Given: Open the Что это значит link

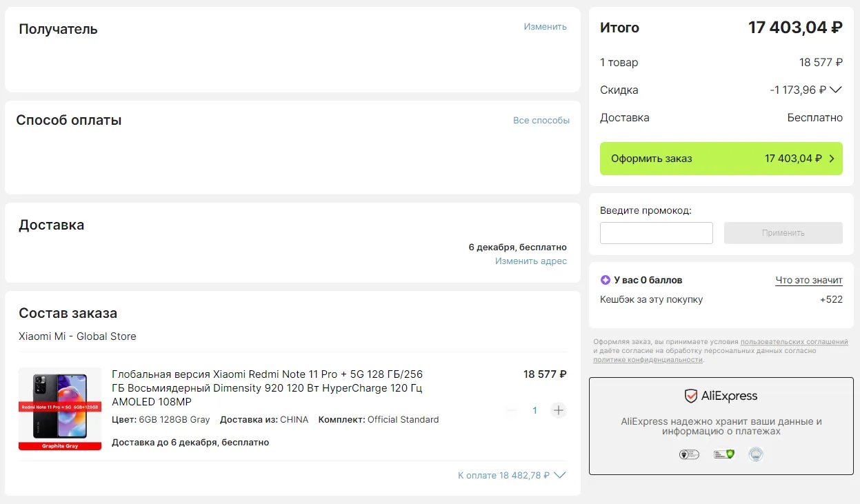Looking at the screenshot, I should click(808, 281).
